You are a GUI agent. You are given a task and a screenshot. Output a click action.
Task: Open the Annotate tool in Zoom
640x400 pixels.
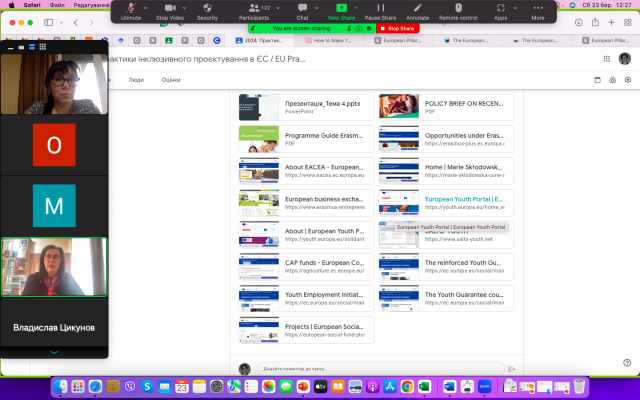pyautogui.click(x=418, y=12)
